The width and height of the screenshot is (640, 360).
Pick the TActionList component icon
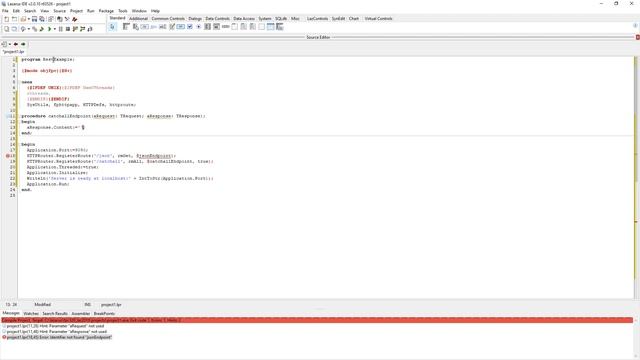[280, 27]
